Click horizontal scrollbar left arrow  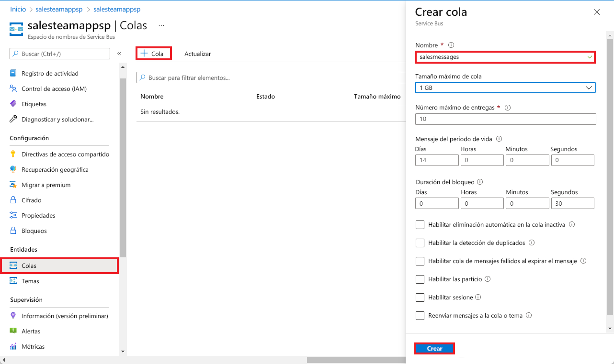[x=4, y=360]
